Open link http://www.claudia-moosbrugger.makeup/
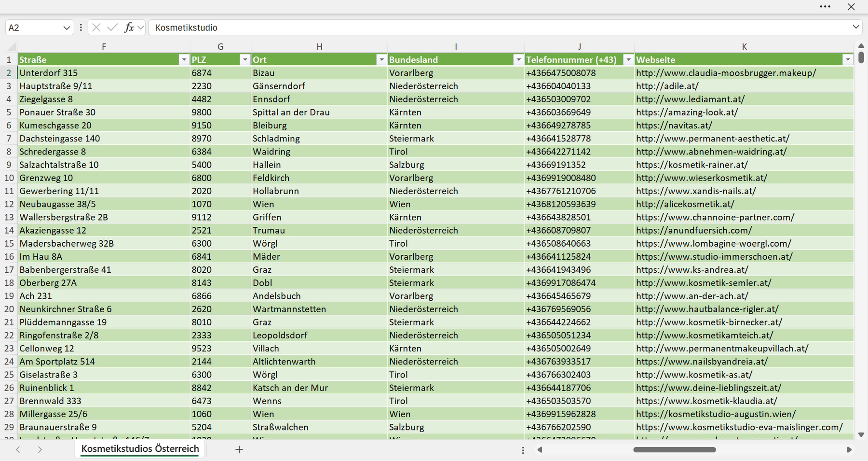Viewport: 868px width, 461px height. tap(726, 73)
